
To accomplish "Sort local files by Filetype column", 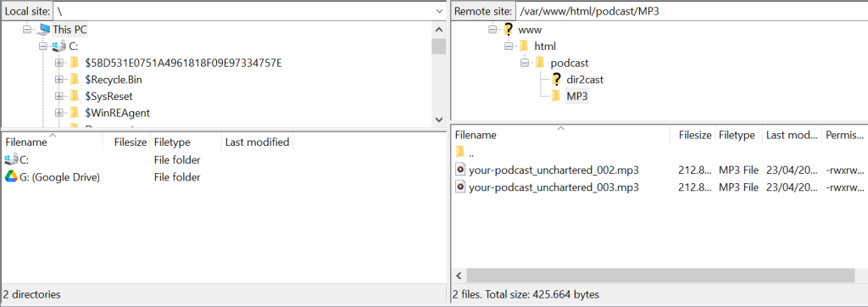I will [186, 142].
